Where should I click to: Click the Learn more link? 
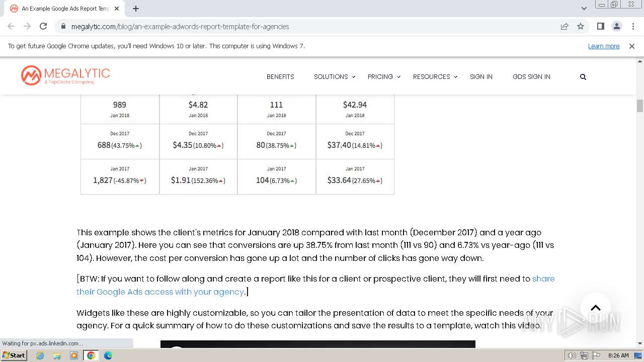pos(604,46)
